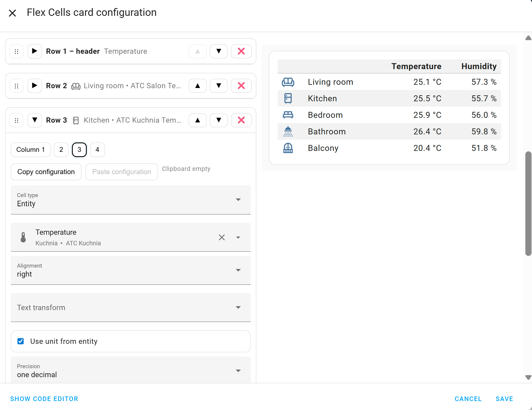The width and height of the screenshot is (532, 410).
Task: Move Row 1 header down
Action: 218,51
